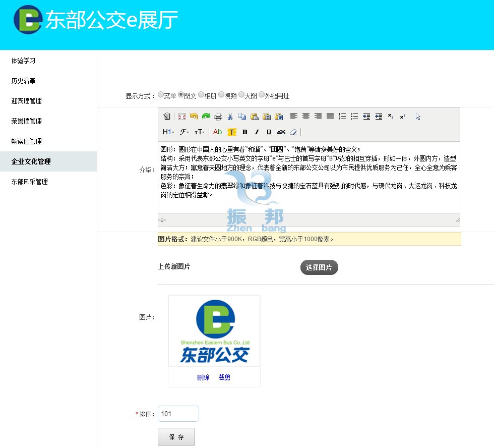This screenshot has width=494, height=448.
Task: Go to 东部风采管理 in sidebar
Action: [x=30, y=182]
